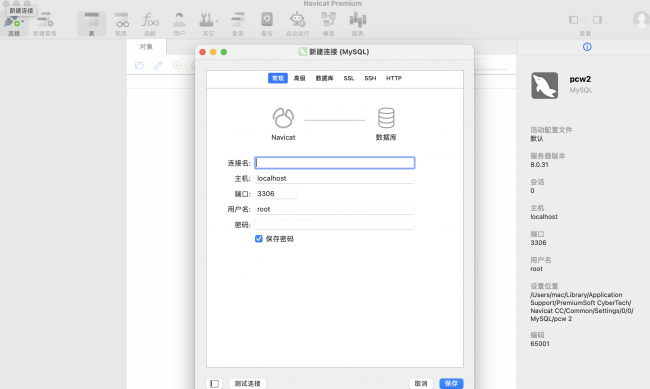Select the 对象 tab in the main window
The width and height of the screenshot is (650, 389).
click(x=146, y=47)
